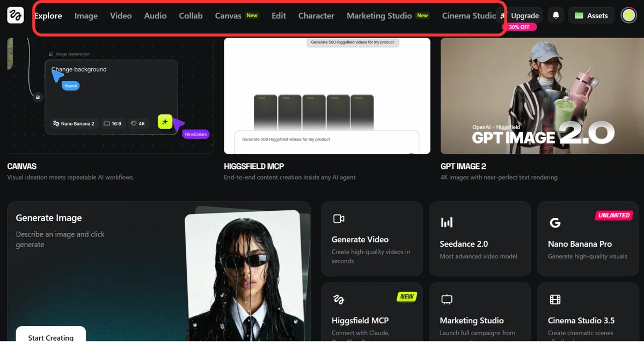
Task: Click the screen icon on Marketing Studio card
Action: coord(447,299)
